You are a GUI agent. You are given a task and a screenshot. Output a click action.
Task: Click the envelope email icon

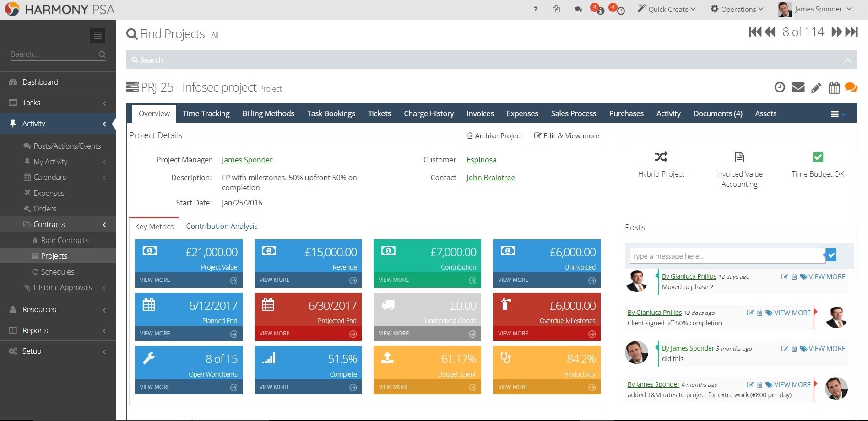798,87
